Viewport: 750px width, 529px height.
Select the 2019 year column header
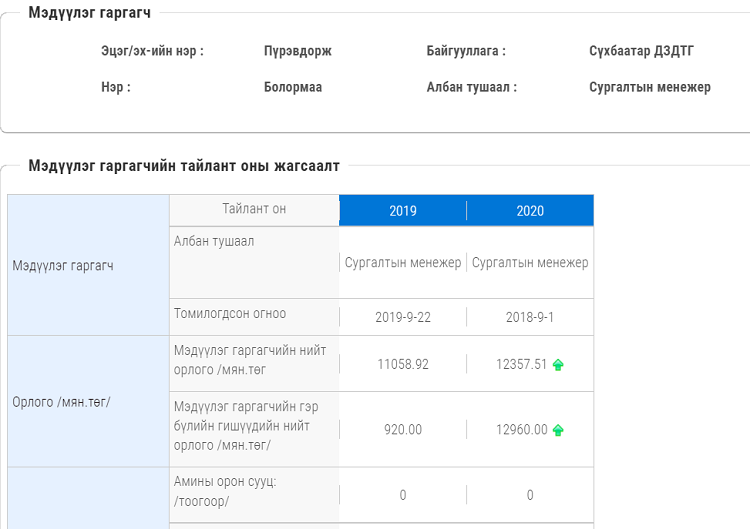pyautogui.click(x=403, y=211)
